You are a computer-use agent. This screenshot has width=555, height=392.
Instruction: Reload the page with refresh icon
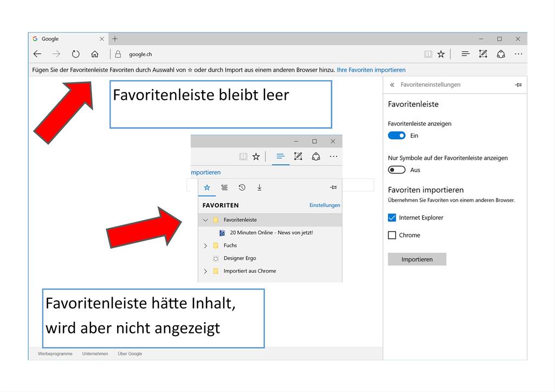(x=75, y=54)
